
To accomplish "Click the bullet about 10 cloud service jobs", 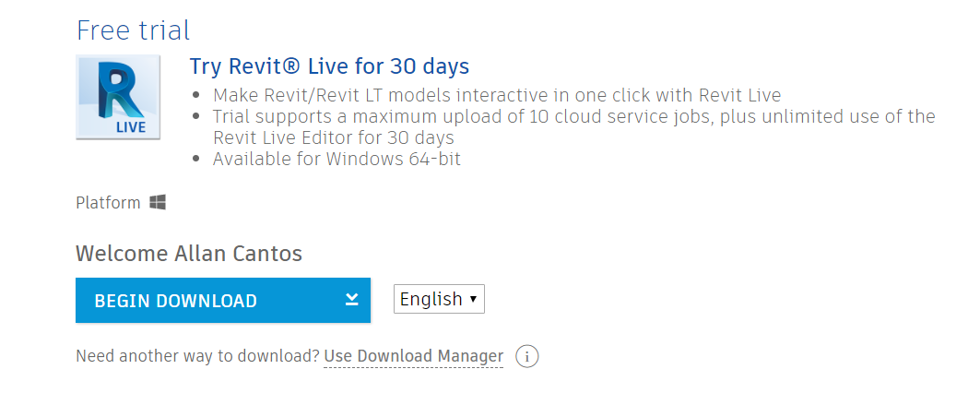I will click(573, 116).
